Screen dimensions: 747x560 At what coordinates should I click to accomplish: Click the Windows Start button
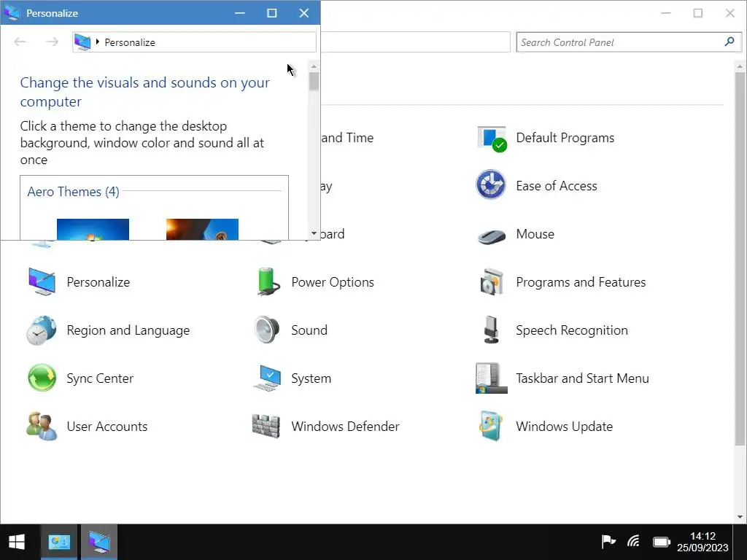point(17,542)
